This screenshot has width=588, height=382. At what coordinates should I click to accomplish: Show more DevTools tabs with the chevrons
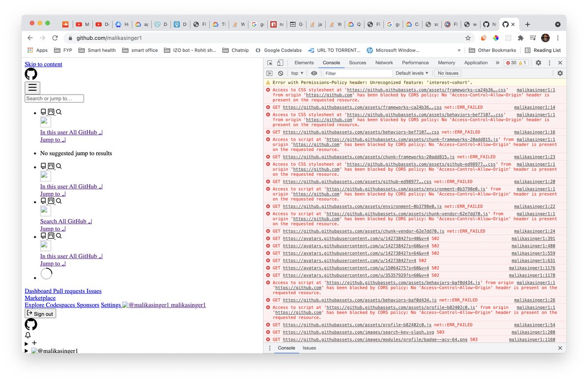pyautogui.click(x=497, y=63)
